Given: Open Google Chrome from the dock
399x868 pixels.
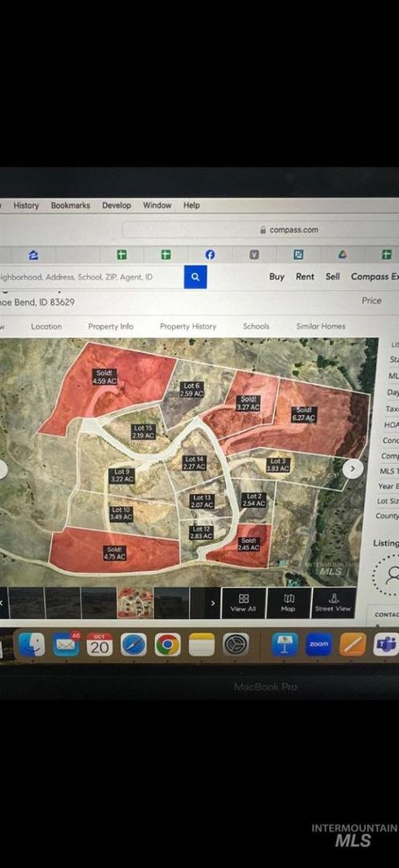Looking at the screenshot, I should pos(168,645).
